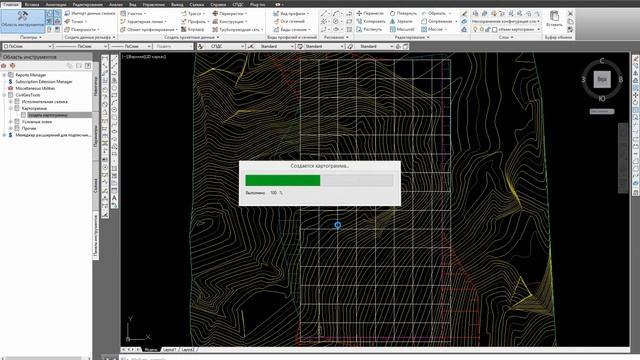
Task: Select the Сопряжение fillet tool
Action: tap(439, 21)
